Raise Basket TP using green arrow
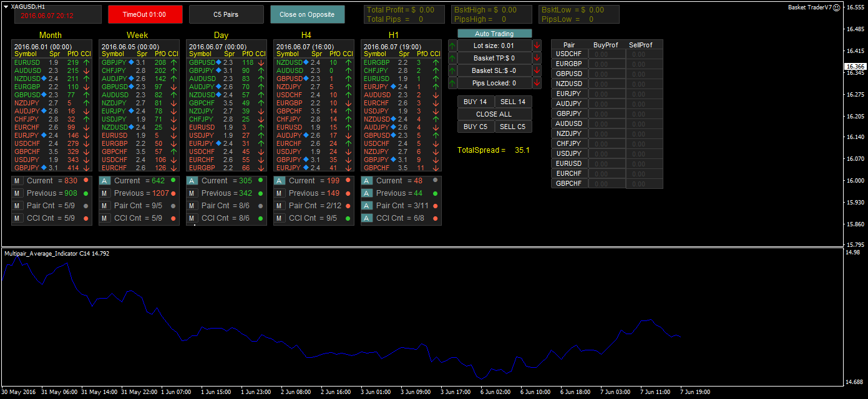The image size is (868, 399). 452,58
